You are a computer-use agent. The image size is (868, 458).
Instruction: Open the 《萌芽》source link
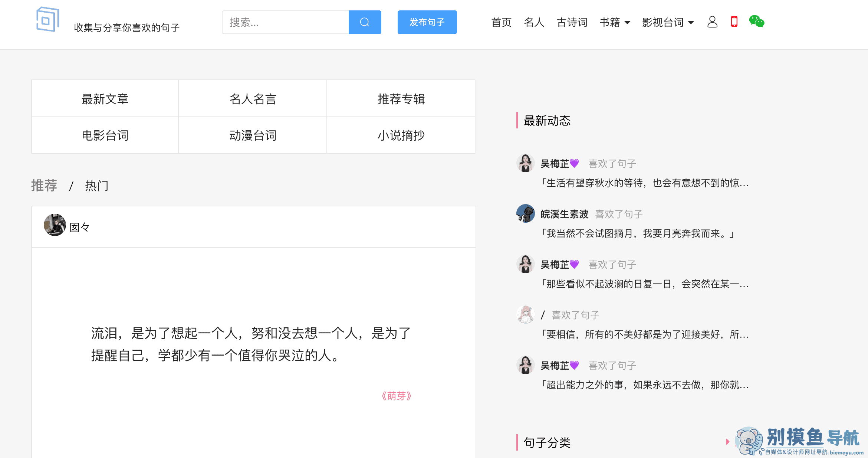click(x=396, y=396)
